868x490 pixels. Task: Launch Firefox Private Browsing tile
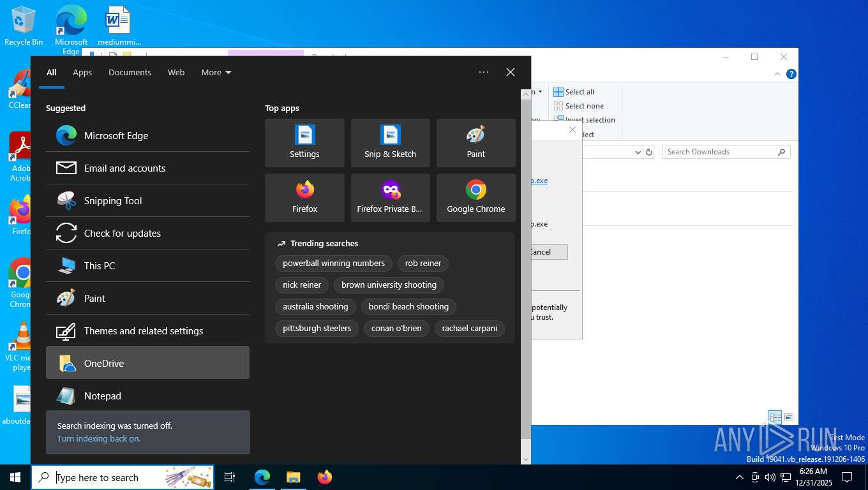click(x=390, y=198)
